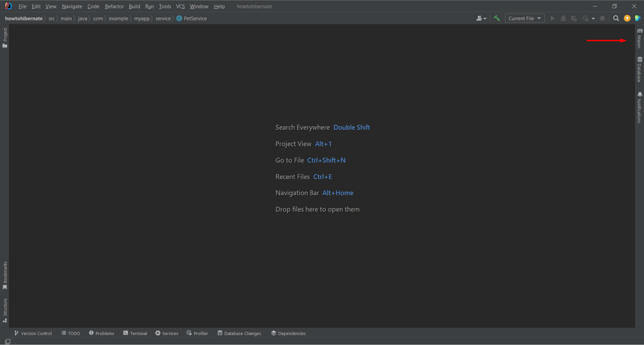Image resolution: width=644 pixels, height=345 pixels.
Task: Open the JetBrains Toolbox colorful icon
Action: (638, 18)
